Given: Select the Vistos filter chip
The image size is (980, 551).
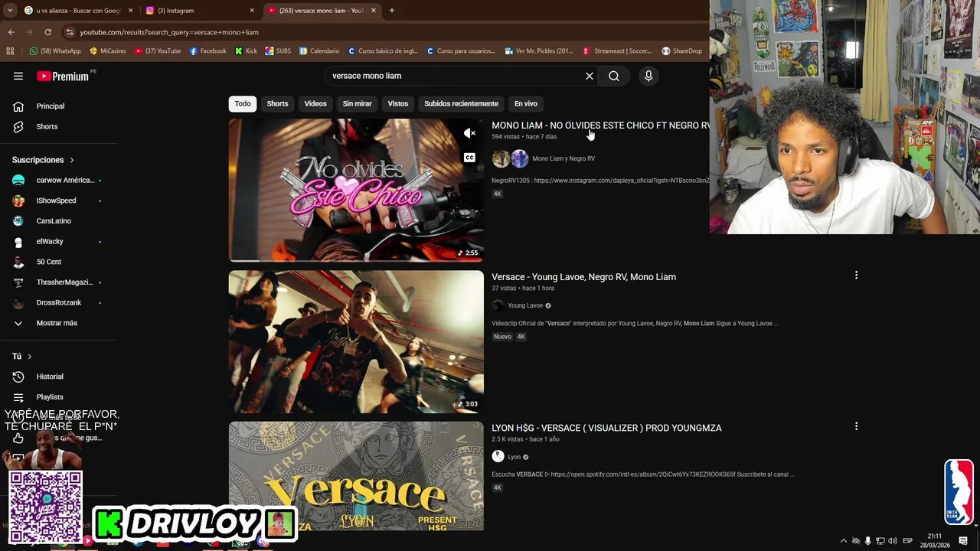Looking at the screenshot, I should [398, 103].
